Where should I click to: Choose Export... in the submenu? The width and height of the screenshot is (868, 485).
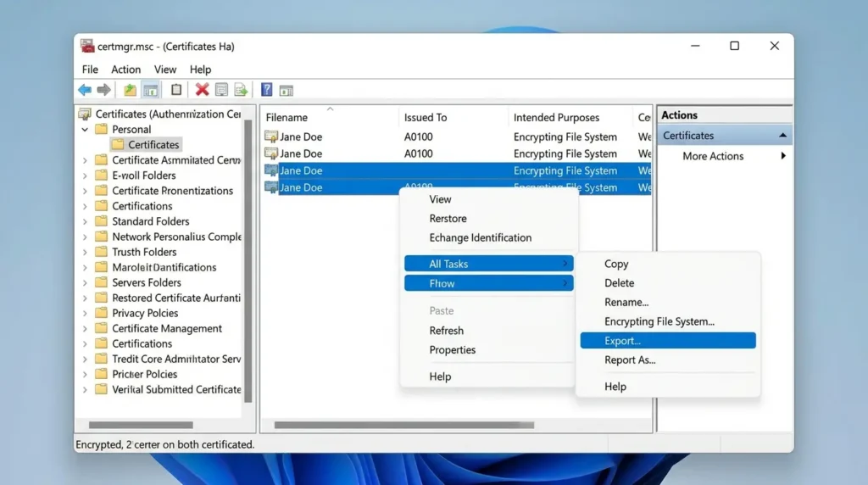pyautogui.click(x=668, y=341)
